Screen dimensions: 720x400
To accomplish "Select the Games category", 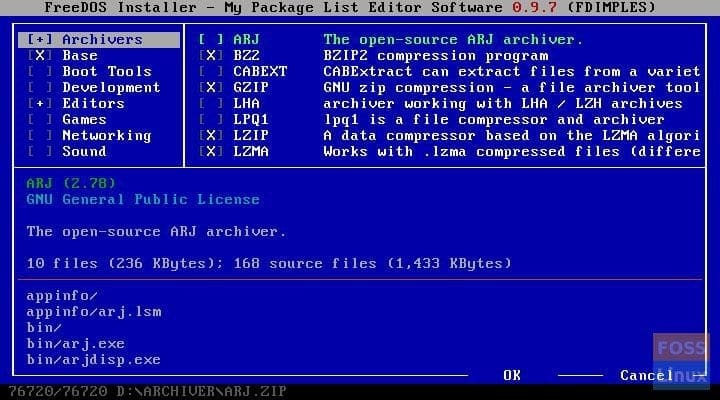I will click(84, 120).
